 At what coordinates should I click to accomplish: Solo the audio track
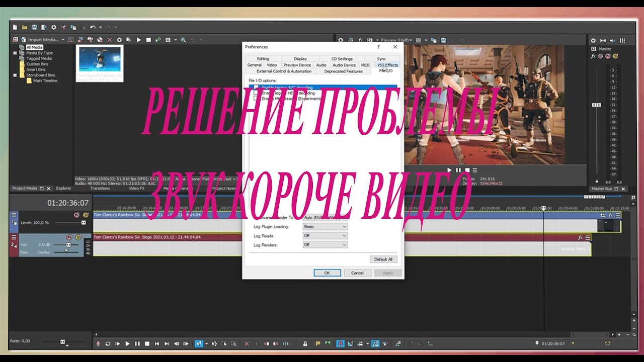(77, 237)
